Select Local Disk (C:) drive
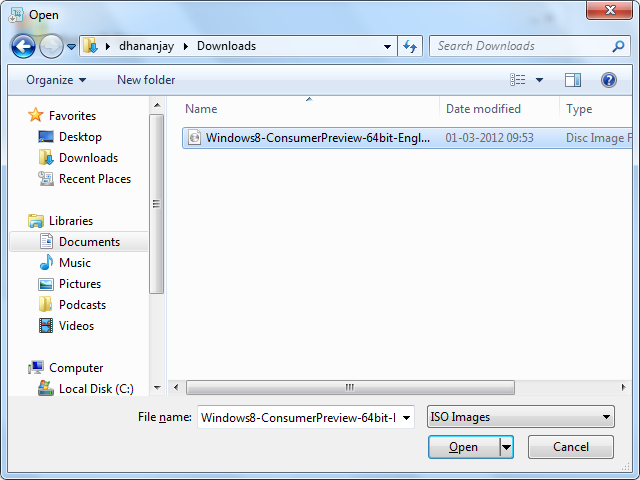 (96, 389)
